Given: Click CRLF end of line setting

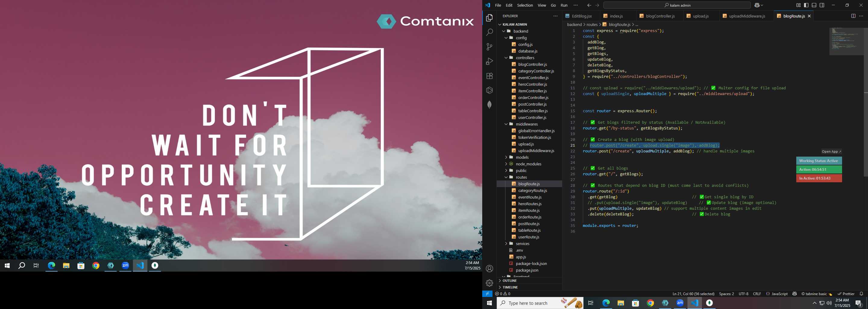Looking at the screenshot, I should pyautogui.click(x=757, y=294).
